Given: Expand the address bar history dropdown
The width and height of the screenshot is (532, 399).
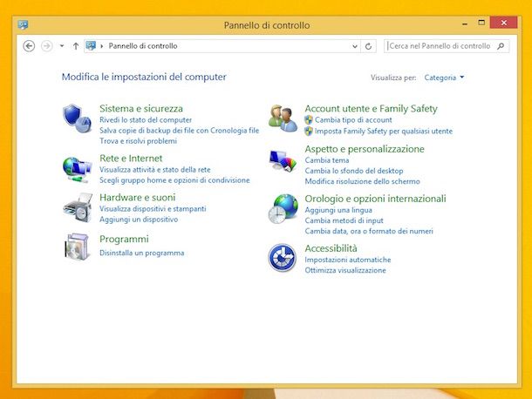Looking at the screenshot, I should click(354, 46).
